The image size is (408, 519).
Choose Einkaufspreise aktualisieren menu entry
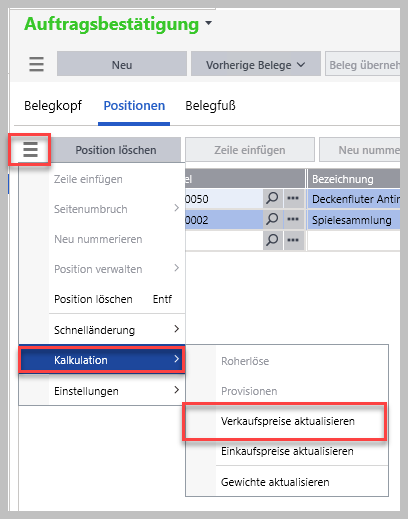(287, 451)
